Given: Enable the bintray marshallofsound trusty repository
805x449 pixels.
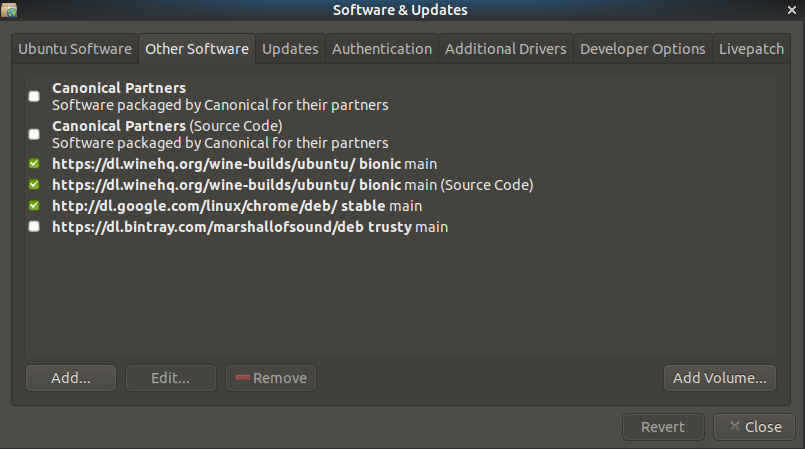Looking at the screenshot, I should click(x=34, y=227).
